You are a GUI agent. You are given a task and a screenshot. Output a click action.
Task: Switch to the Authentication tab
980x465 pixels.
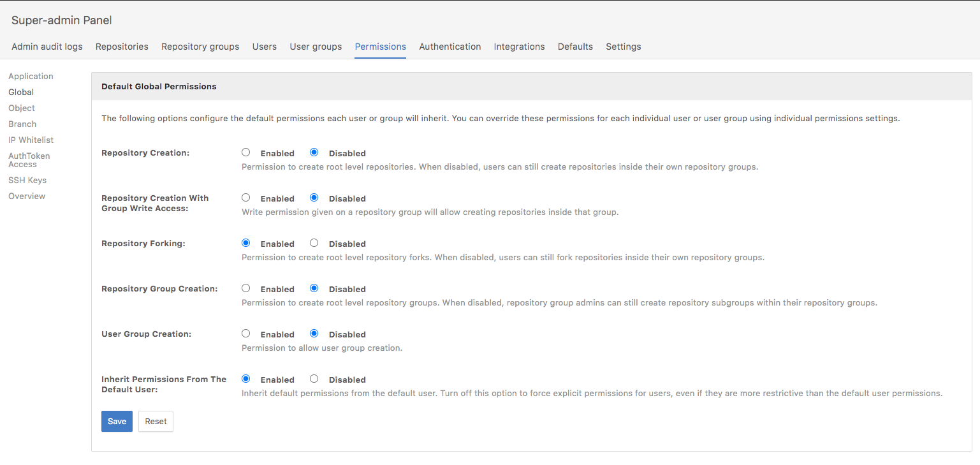(x=450, y=47)
